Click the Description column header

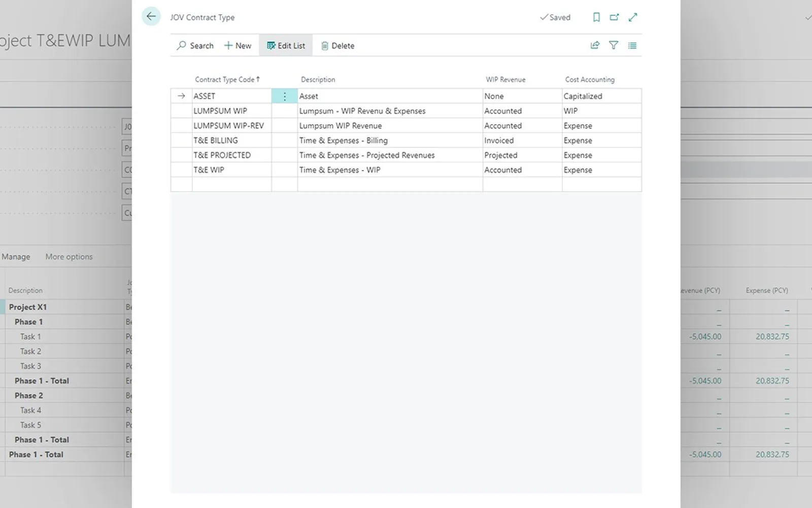[318, 79]
